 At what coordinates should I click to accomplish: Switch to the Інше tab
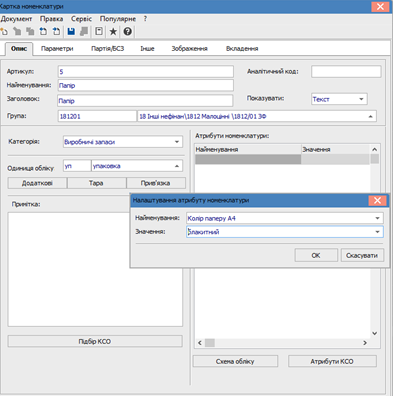pos(147,49)
